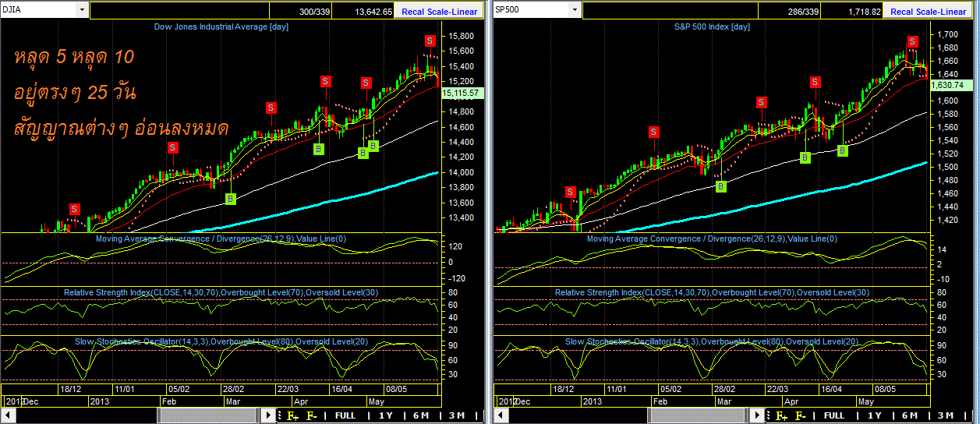Set SP500 chart range to 6 M

tap(910, 415)
